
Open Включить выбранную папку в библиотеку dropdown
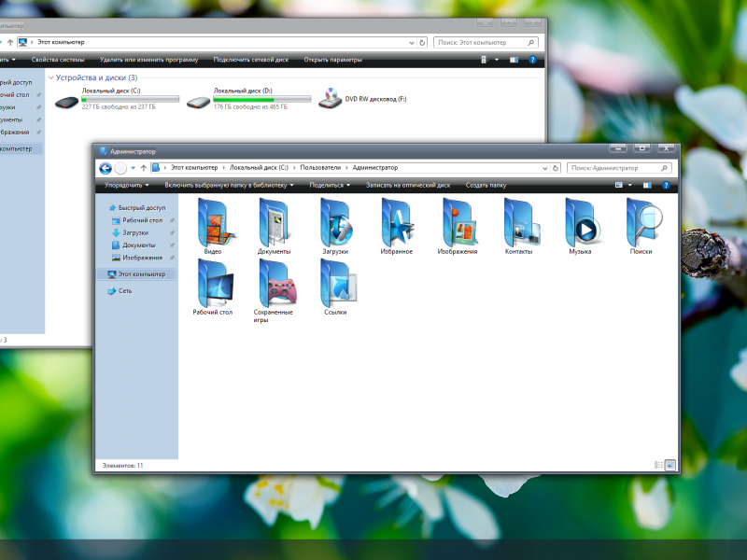229,185
